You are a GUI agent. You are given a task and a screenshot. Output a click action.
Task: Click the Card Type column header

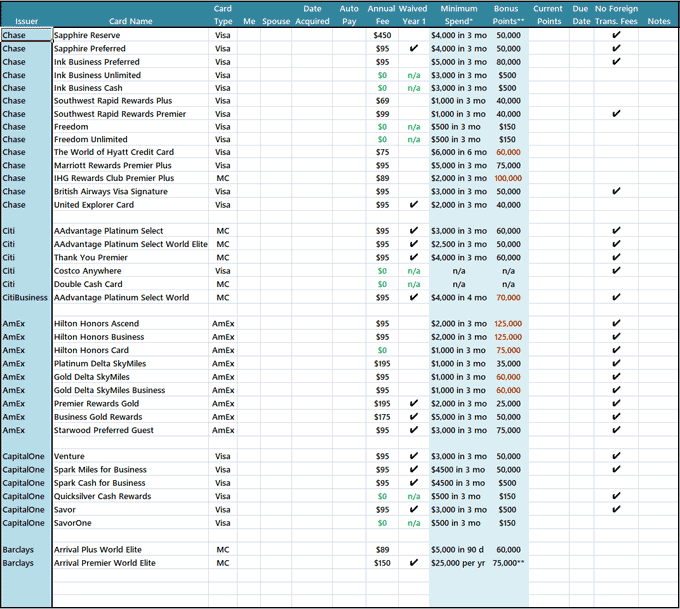pyautogui.click(x=223, y=15)
